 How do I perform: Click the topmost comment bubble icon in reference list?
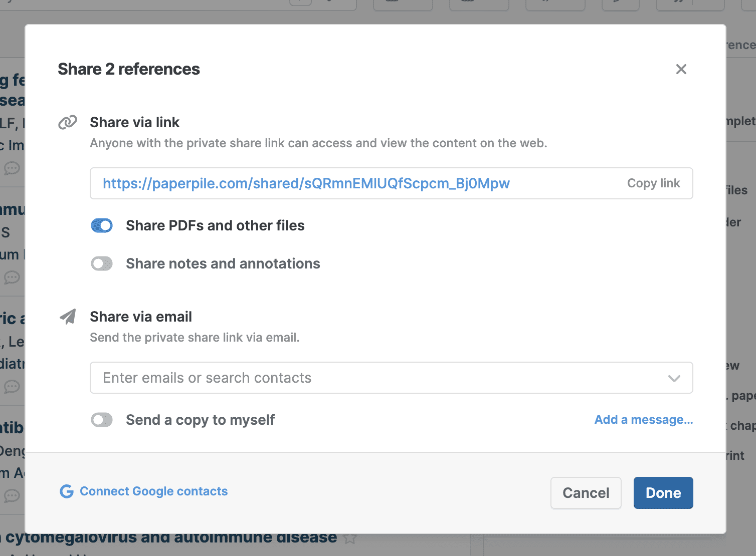point(12,168)
